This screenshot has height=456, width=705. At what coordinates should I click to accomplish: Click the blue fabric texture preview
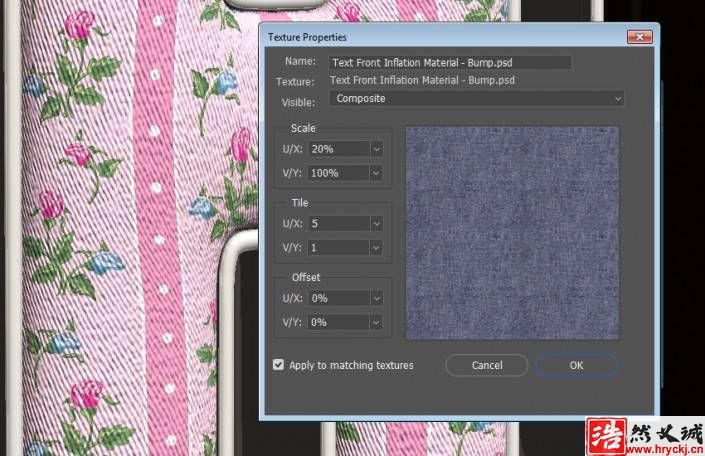click(x=513, y=233)
